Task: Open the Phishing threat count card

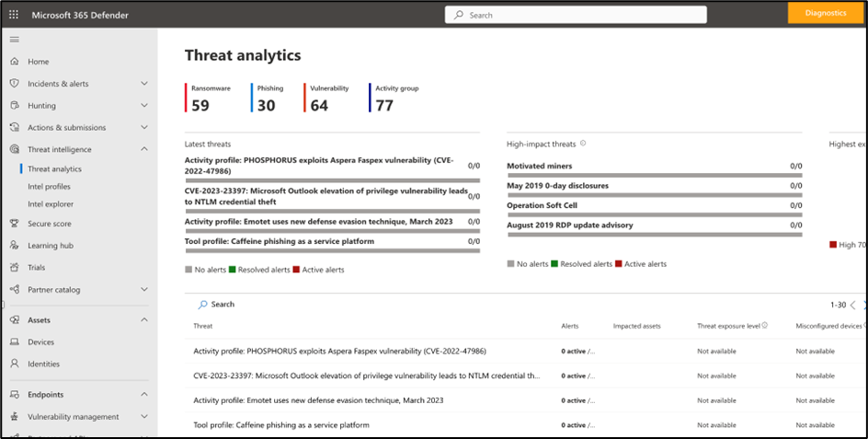Action: pyautogui.click(x=268, y=98)
